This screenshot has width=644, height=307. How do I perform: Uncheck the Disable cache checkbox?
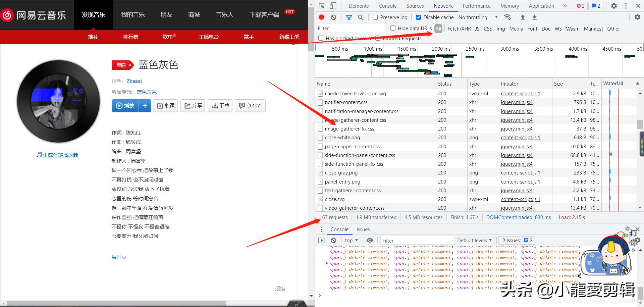419,17
